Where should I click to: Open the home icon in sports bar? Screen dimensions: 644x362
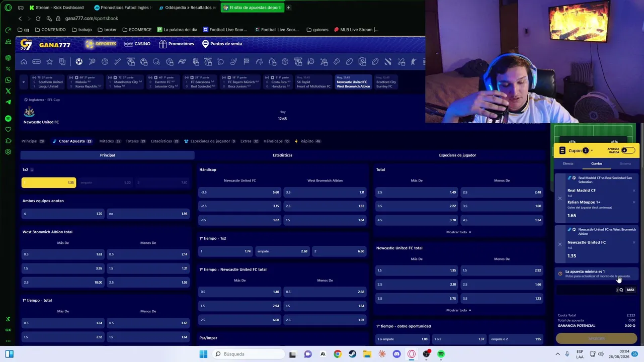click(x=24, y=62)
